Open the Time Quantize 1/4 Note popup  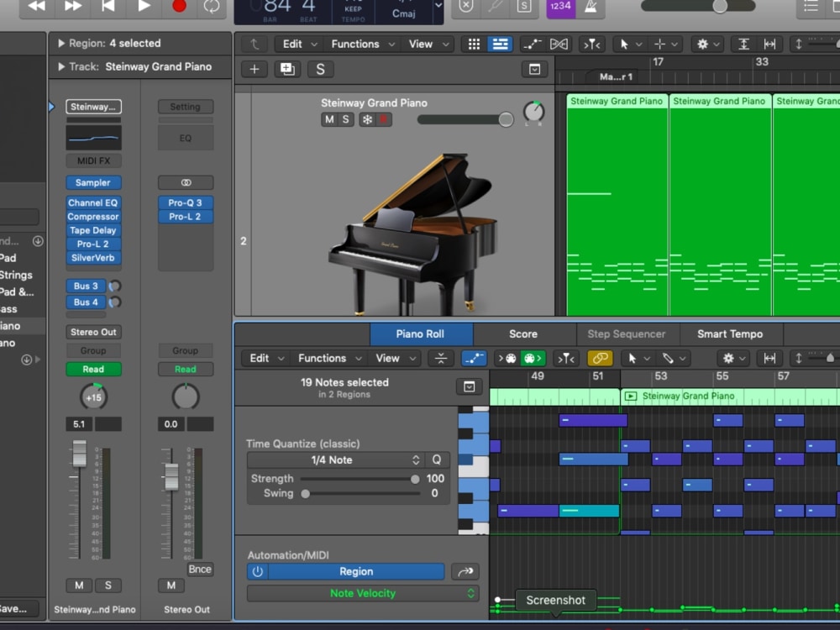click(336, 460)
